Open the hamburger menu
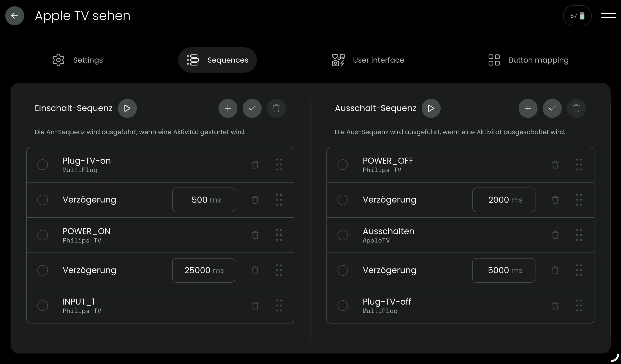Image resolution: width=621 pixels, height=364 pixels. pos(608,16)
